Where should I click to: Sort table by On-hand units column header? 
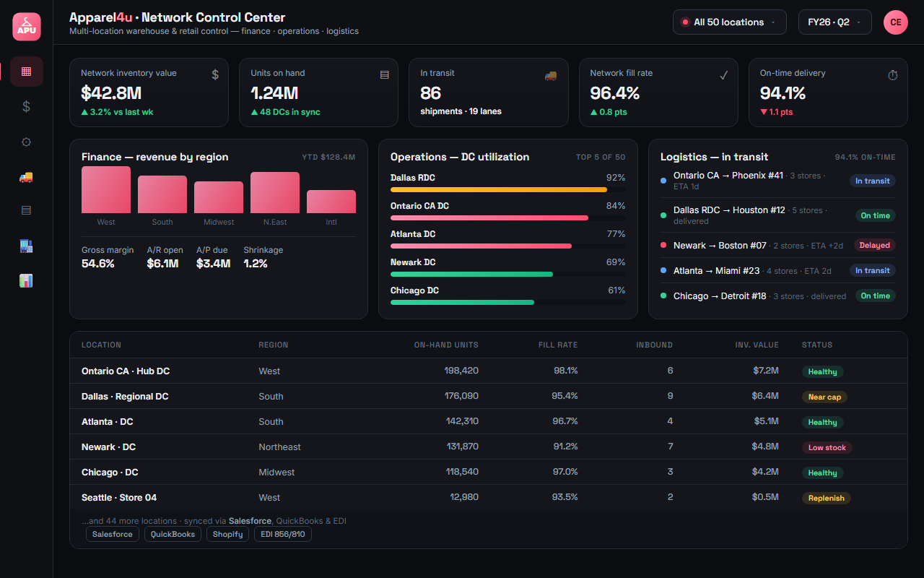click(446, 345)
